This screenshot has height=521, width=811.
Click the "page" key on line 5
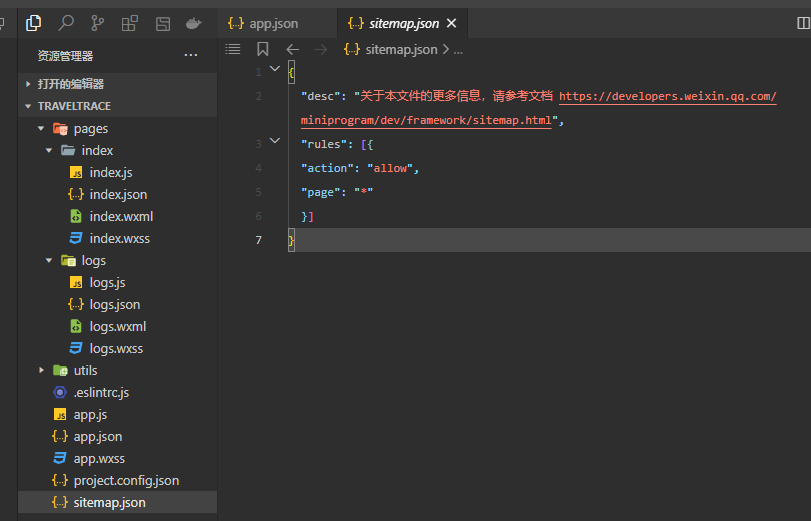321,192
